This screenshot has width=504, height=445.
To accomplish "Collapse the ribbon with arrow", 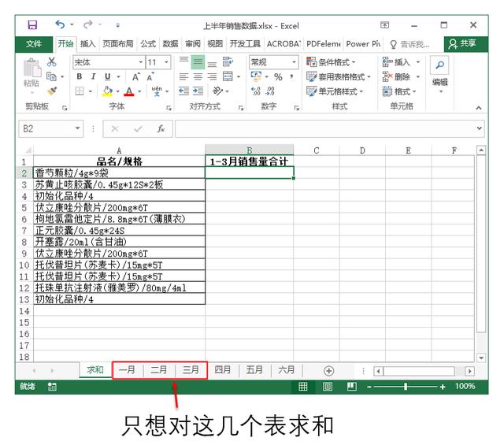I will click(479, 108).
